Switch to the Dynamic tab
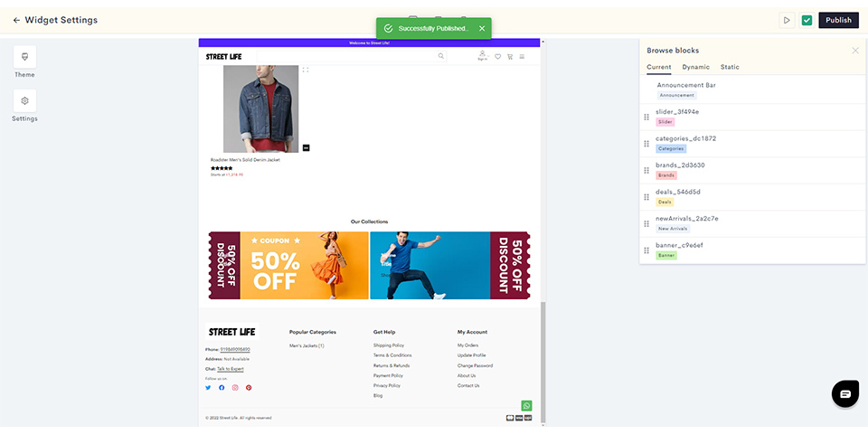Image resolution: width=868 pixels, height=434 pixels. point(696,67)
